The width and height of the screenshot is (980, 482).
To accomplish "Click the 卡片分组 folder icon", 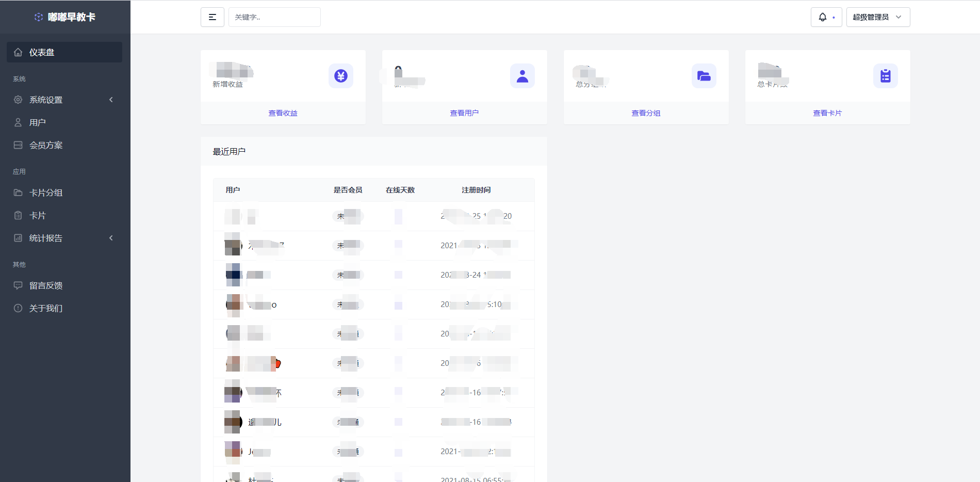I will click(19, 192).
